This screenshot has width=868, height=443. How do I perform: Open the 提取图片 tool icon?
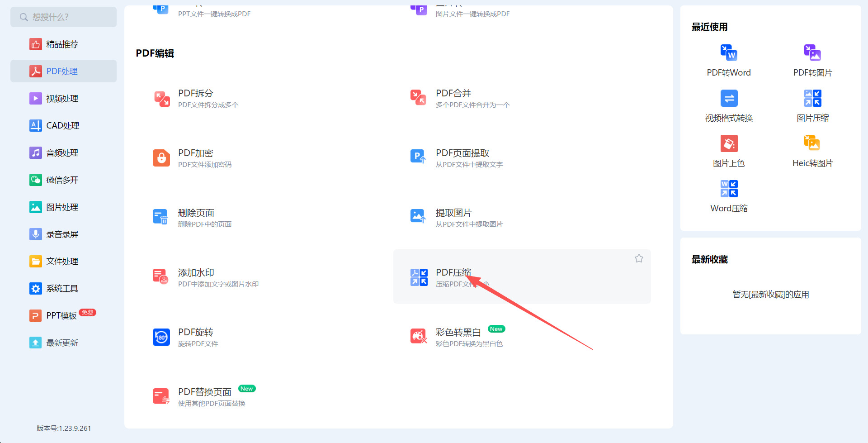point(418,216)
